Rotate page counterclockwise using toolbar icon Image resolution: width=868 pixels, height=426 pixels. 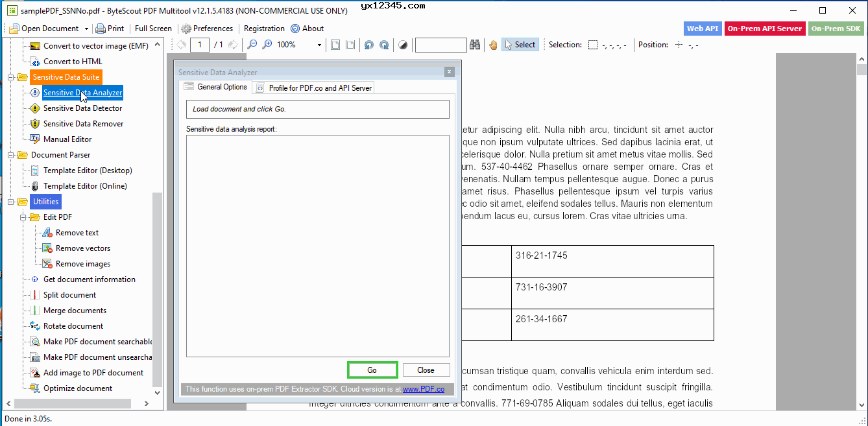368,45
